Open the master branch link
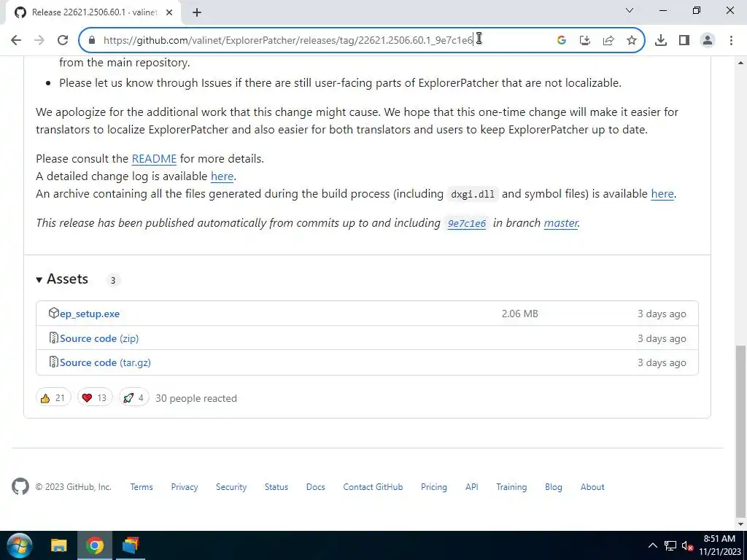 click(x=561, y=223)
